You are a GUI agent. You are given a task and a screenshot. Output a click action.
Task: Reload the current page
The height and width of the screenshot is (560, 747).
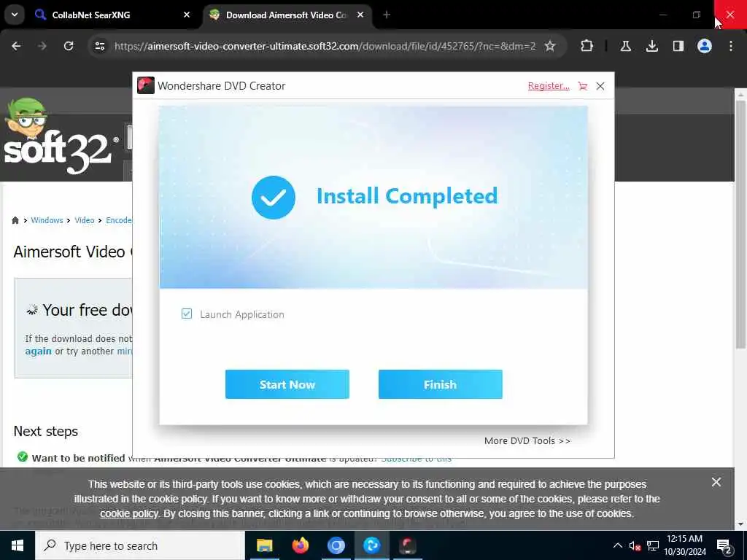[69, 46]
